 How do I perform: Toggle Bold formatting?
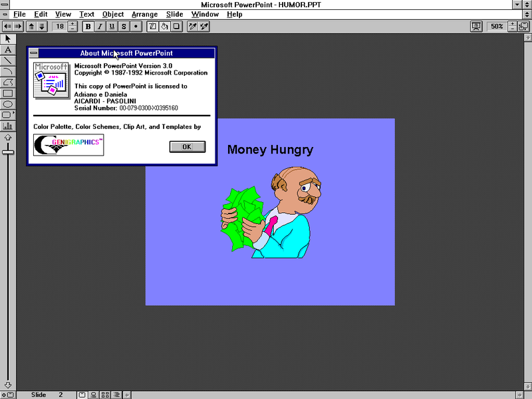pos(88,26)
